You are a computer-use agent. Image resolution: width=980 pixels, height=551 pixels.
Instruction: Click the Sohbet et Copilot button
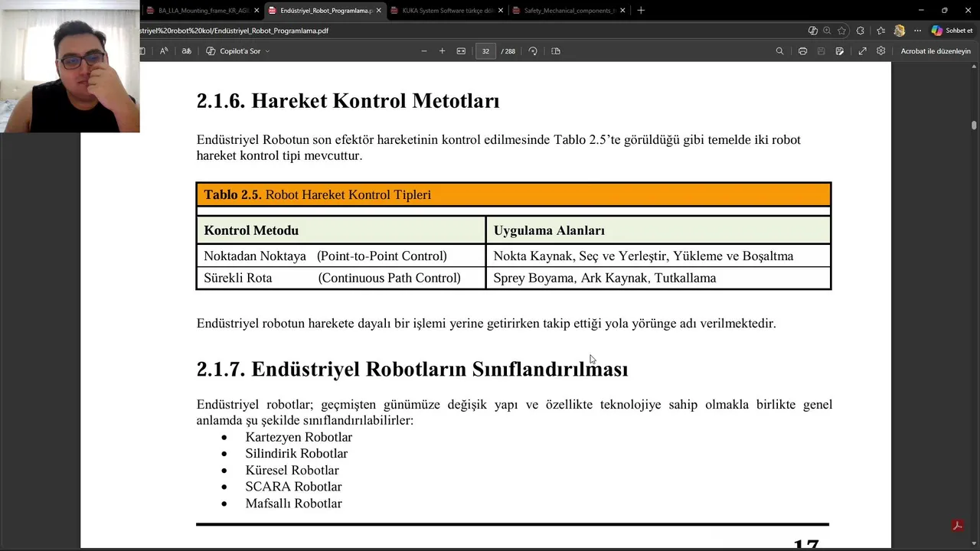coord(952,31)
